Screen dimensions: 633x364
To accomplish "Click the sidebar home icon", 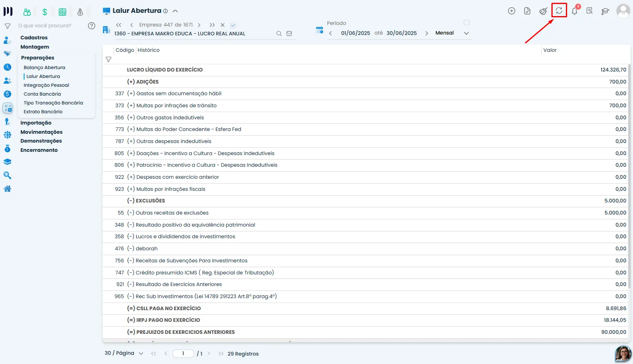I will coord(7,189).
